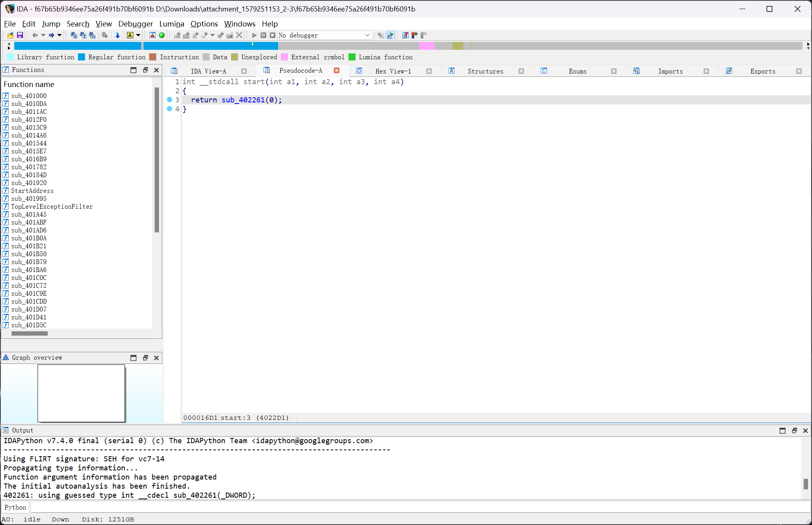
Task: Switch to the Enums tab
Action: pyautogui.click(x=577, y=71)
